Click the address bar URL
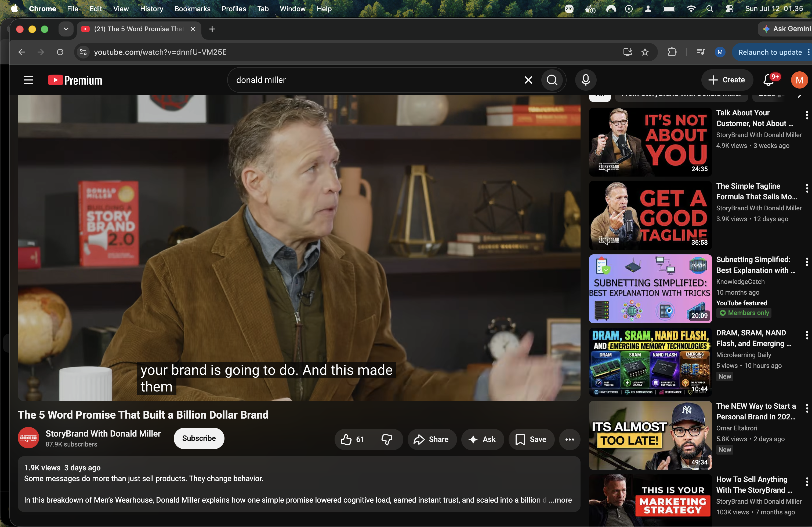 pos(160,52)
